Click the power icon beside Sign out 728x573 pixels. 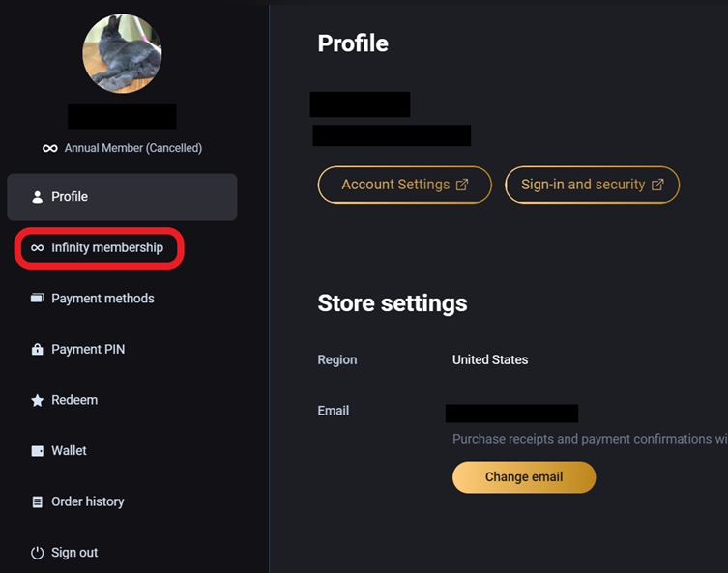tap(38, 553)
